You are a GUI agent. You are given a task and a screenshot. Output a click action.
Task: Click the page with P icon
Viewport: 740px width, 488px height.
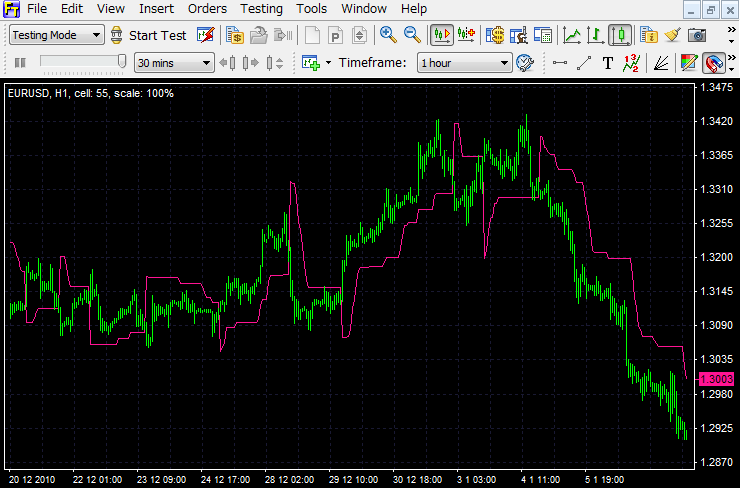click(x=336, y=35)
